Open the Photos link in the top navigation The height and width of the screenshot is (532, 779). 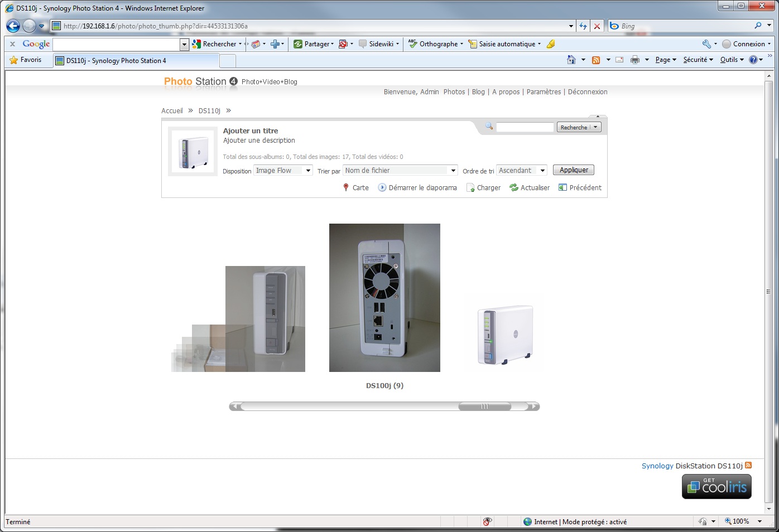click(x=454, y=92)
